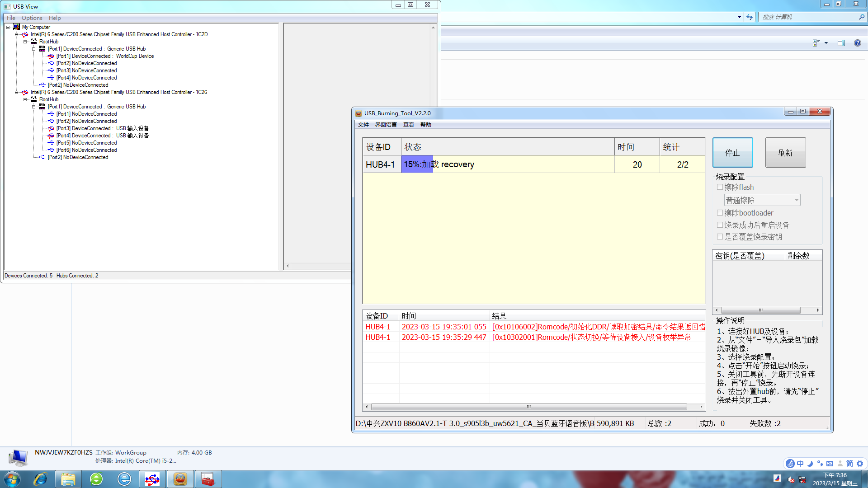868x488 pixels.
Task: Click hub icon of RootHub under 1C26
Action: click(33, 99)
